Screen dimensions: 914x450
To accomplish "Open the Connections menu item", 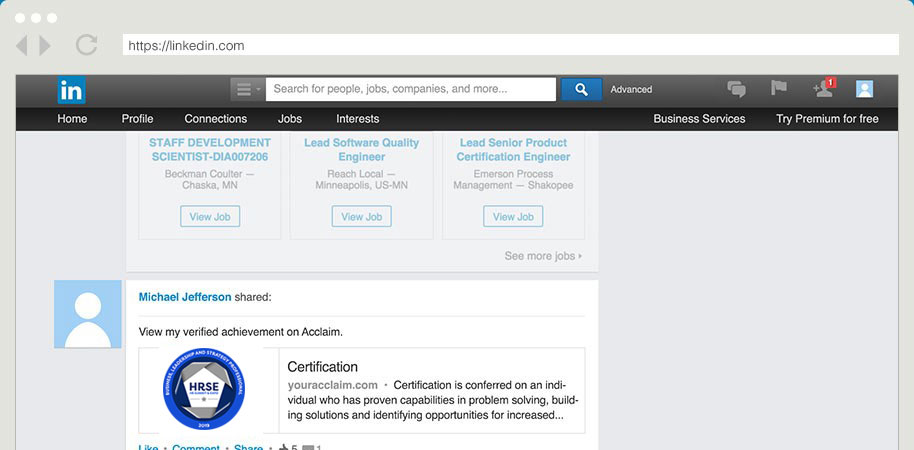I will (215, 119).
